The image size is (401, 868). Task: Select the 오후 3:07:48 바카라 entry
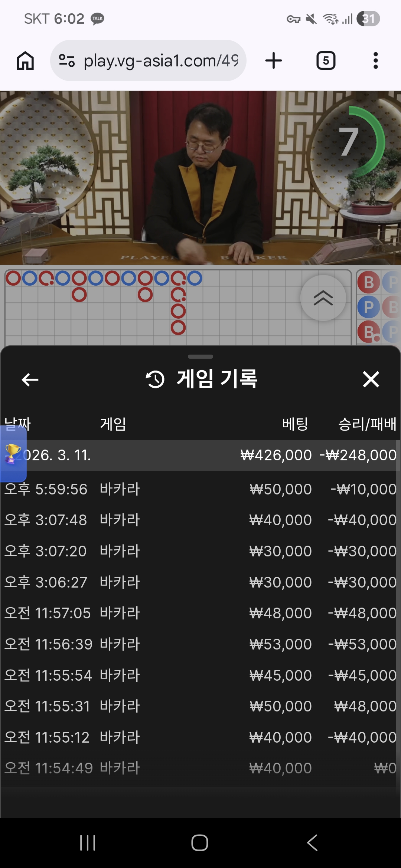point(200,520)
